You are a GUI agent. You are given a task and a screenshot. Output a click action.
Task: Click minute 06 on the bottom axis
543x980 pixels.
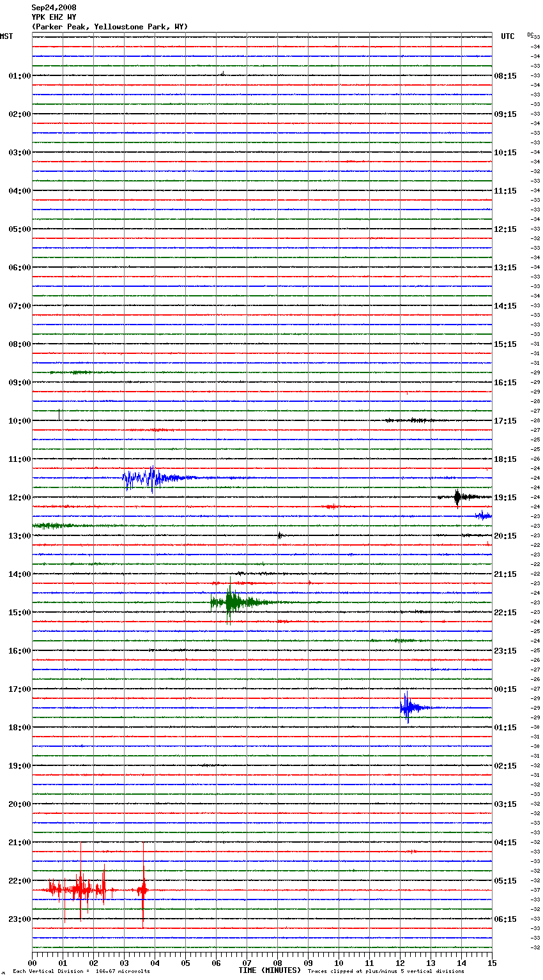(x=216, y=963)
